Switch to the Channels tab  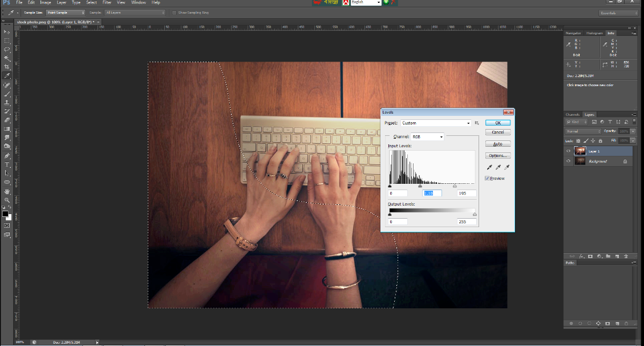pyautogui.click(x=574, y=114)
